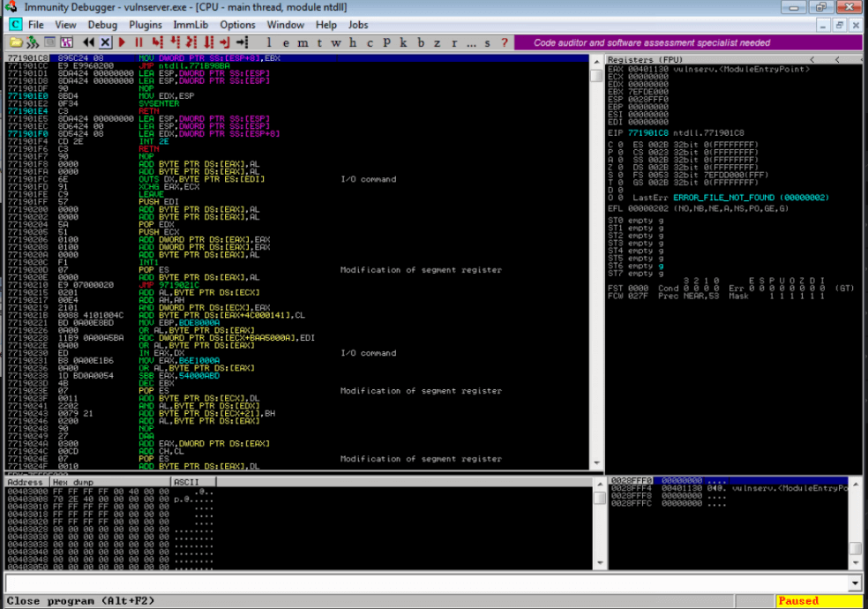Screen dimensions: 868x609
Task: Pause execution with the red pause icon
Action: pos(139,42)
